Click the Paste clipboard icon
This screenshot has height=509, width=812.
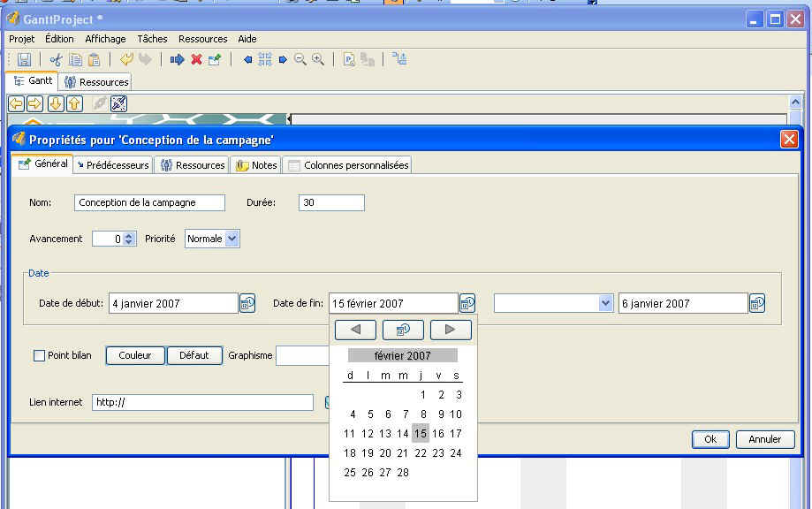pos(94,59)
